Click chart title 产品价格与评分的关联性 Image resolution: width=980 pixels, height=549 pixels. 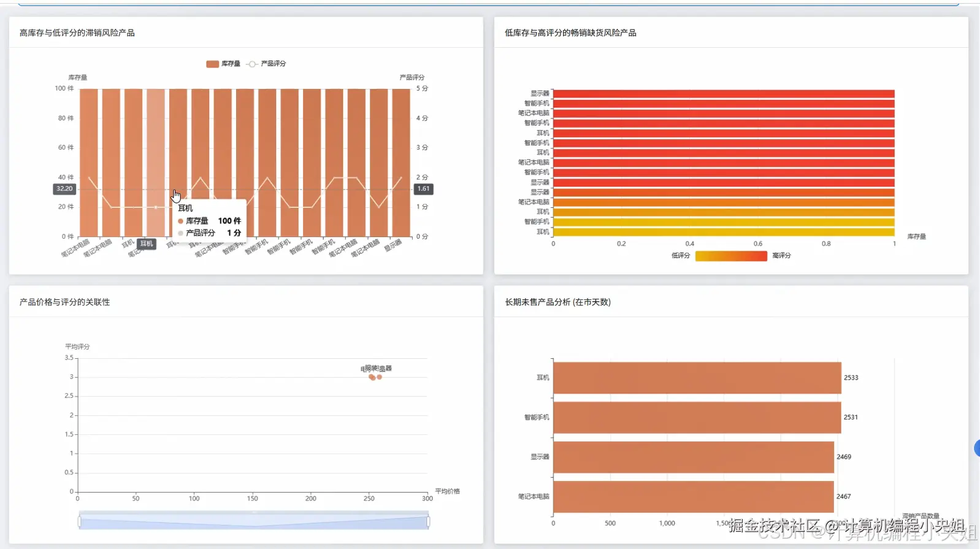(65, 302)
